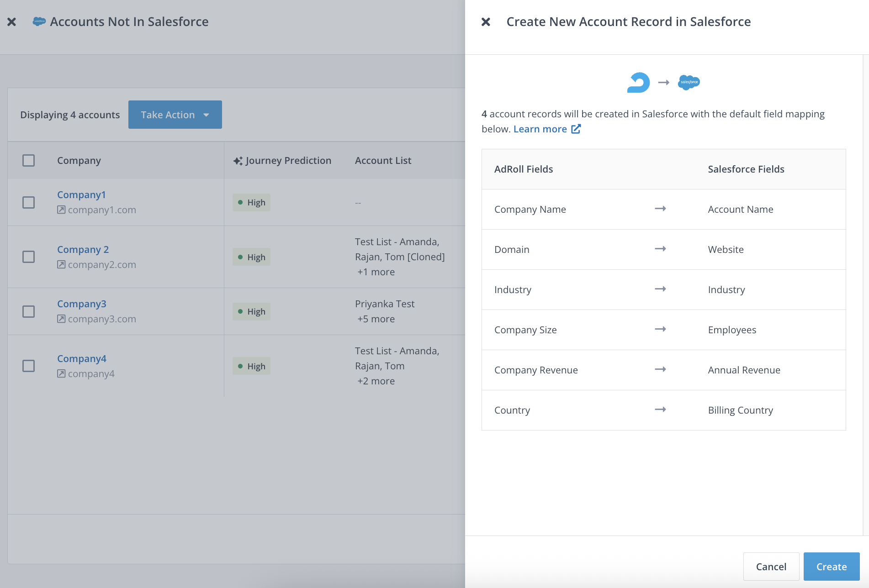Click the High prediction badge for Company4
The width and height of the screenshot is (869, 588).
tap(252, 366)
